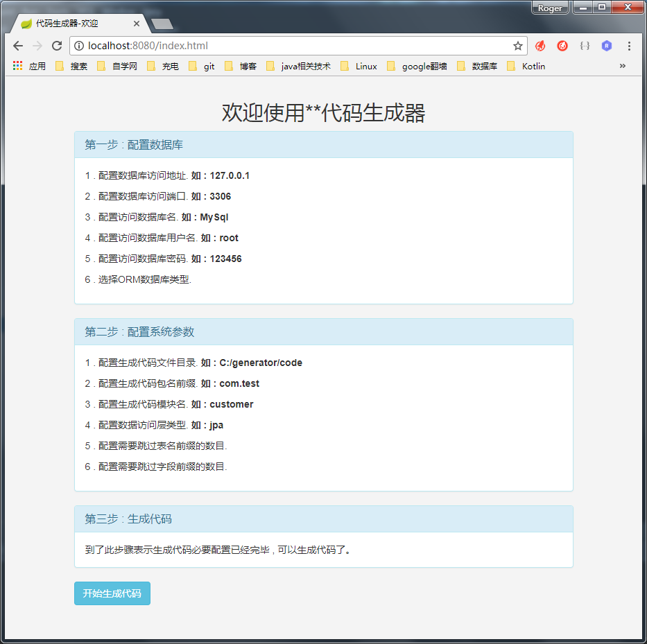Viewport: 647px width, 644px height.
Task: Click the 欢迎使用**代码生成器 heading
Action: pos(323,112)
